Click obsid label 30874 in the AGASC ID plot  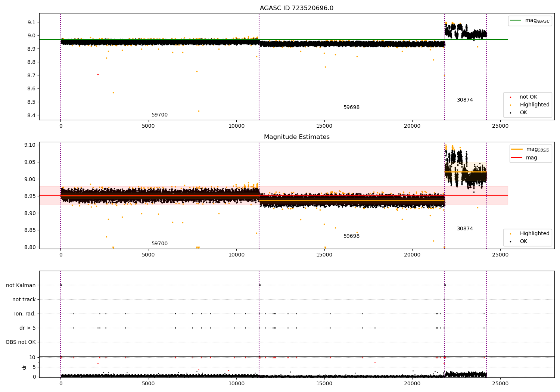(465, 100)
